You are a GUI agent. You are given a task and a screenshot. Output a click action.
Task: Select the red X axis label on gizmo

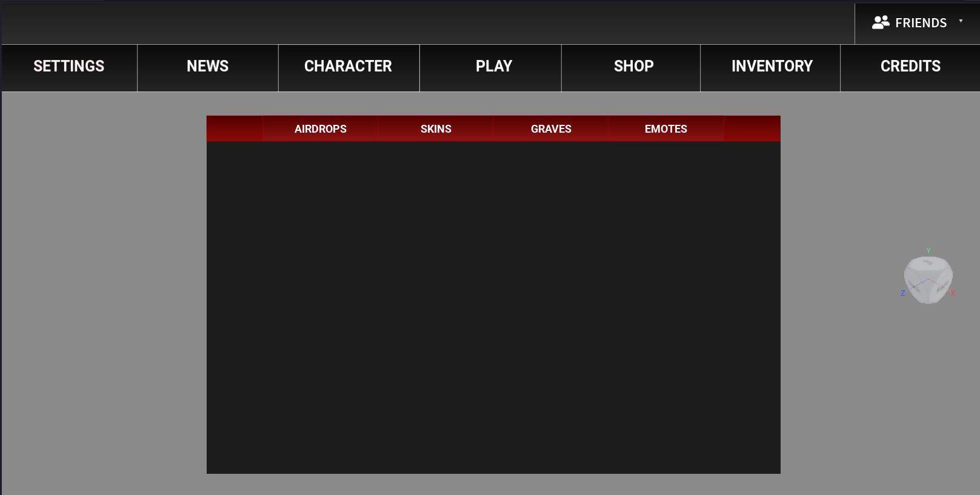click(x=953, y=293)
